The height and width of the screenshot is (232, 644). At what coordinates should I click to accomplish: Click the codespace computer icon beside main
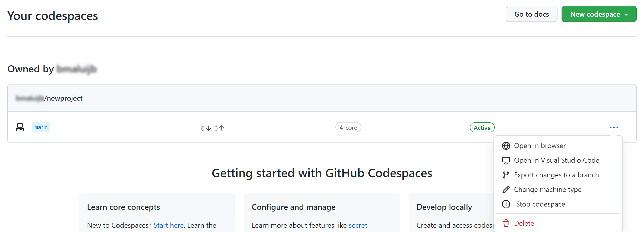click(x=20, y=127)
